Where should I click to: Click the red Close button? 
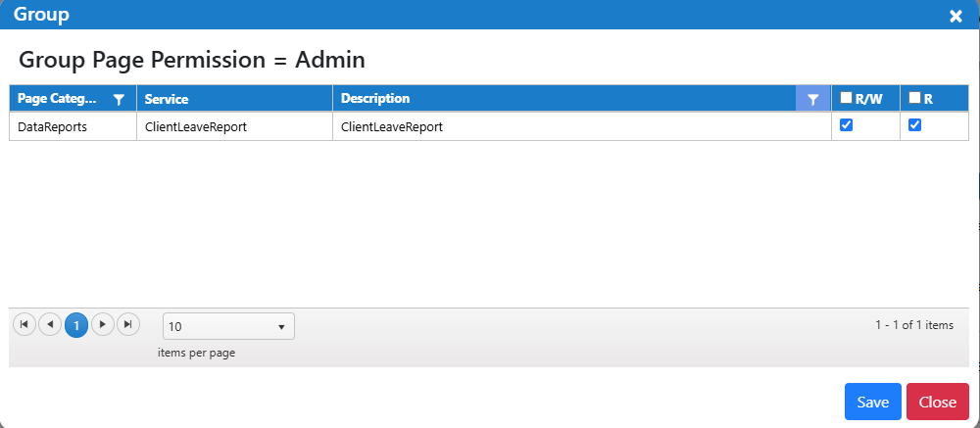coord(938,402)
